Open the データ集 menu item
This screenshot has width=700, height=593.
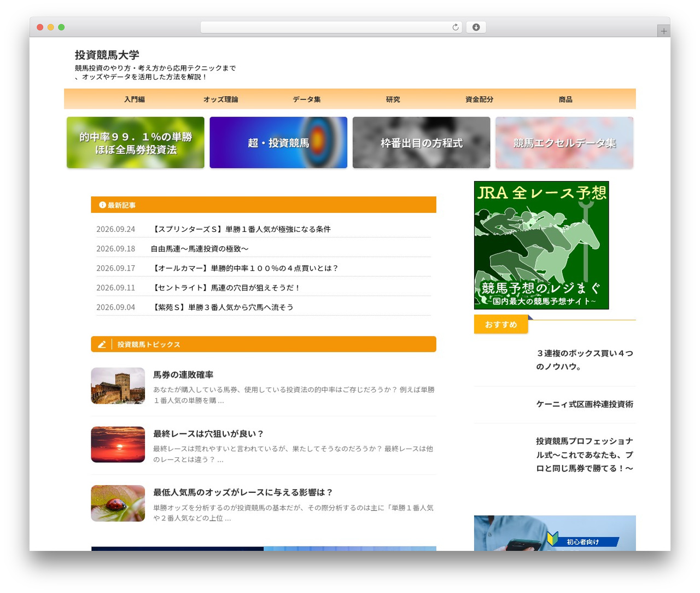click(307, 100)
